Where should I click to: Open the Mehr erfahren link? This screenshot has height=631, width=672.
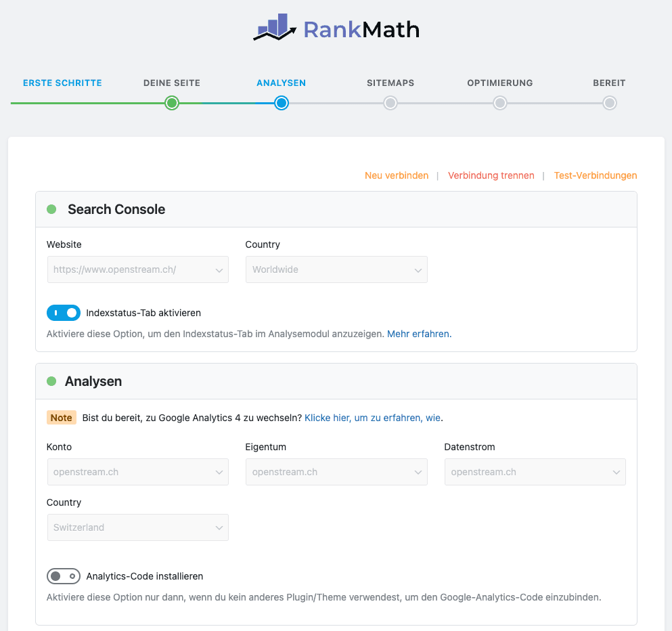[418, 334]
